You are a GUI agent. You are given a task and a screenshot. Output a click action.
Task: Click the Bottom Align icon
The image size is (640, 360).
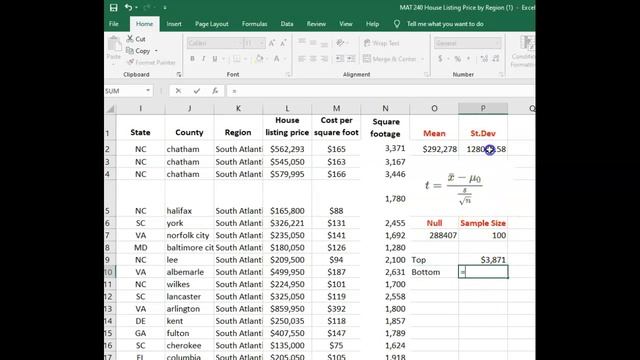(x=324, y=43)
